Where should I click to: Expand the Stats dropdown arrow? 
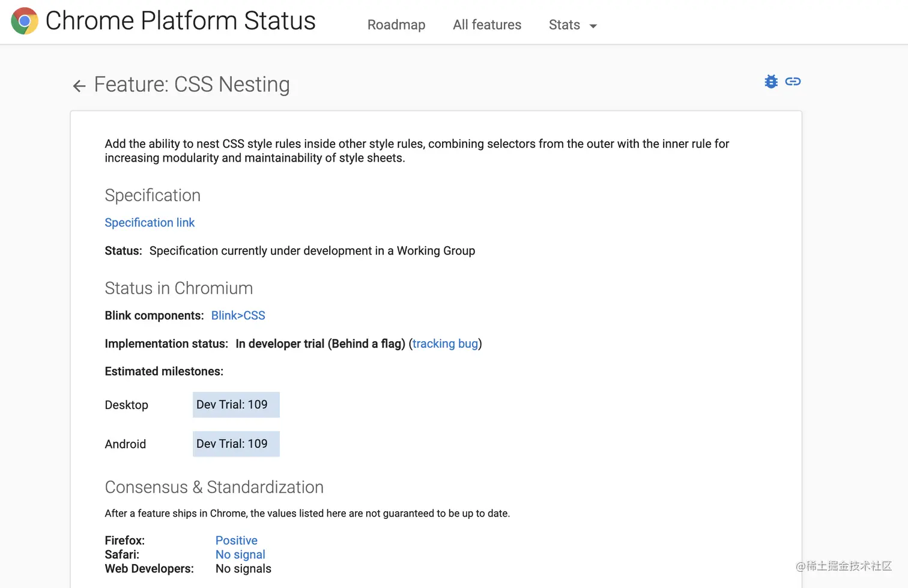(x=593, y=26)
